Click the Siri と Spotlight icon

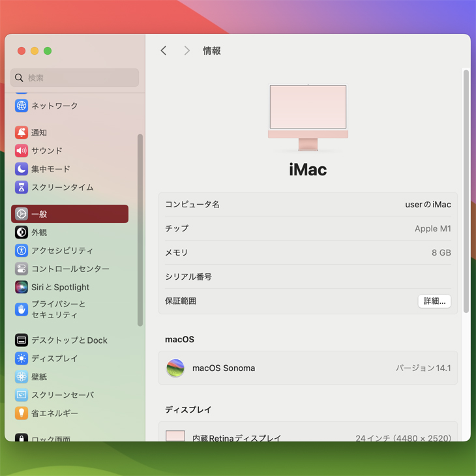22,287
